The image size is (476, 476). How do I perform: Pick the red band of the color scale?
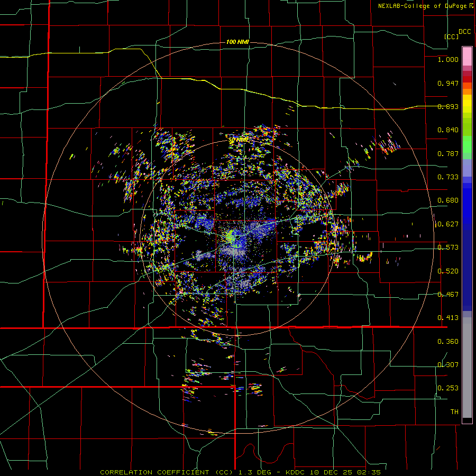pyautogui.click(x=467, y=79)
